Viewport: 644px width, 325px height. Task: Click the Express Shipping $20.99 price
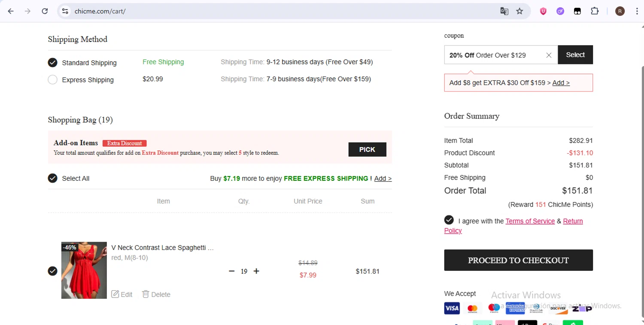click(x=153, y=79)
